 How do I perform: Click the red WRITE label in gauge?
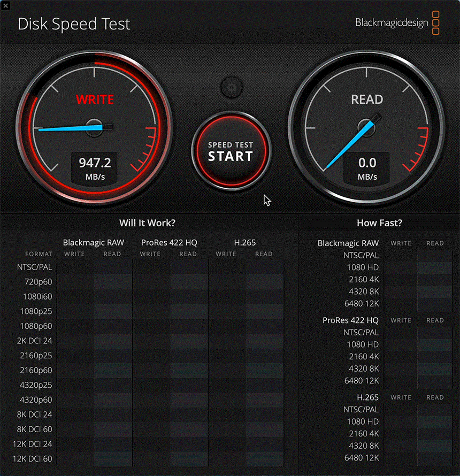(95, 99)
